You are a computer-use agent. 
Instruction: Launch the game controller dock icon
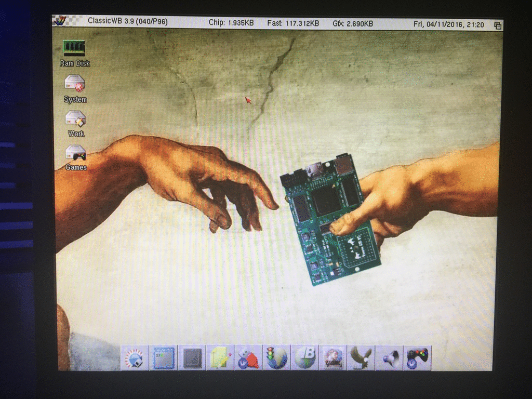coord(418,358)
